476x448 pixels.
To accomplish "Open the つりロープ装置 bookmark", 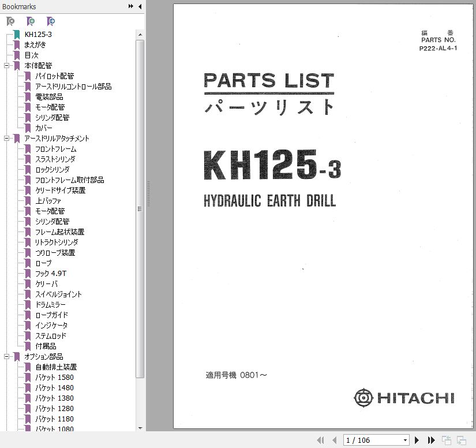I will point(55,252).
